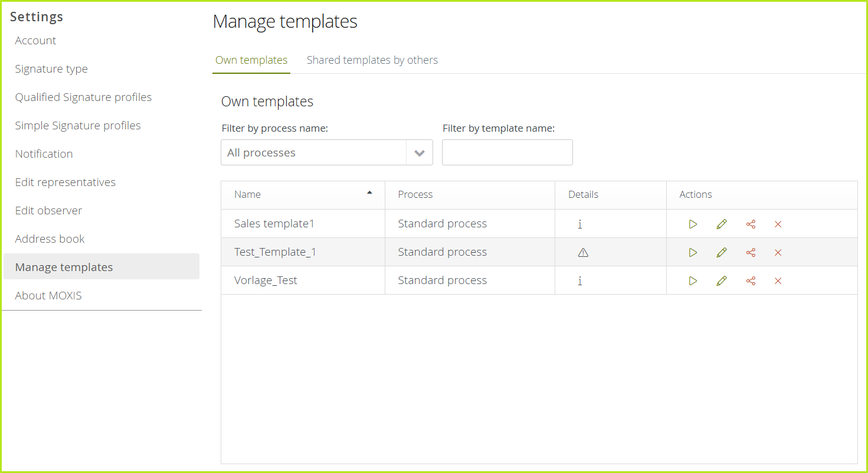Edit the Vorlage_Test template
868x473 pixels.
coord(721,280)
